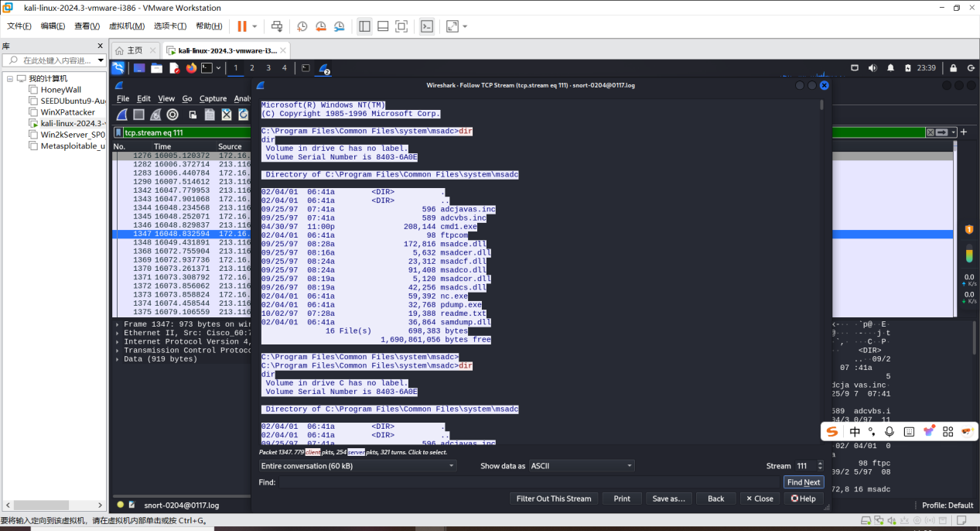Click Wireshark expert info status circle icon

pyautogui.click(x=120, y=505)
